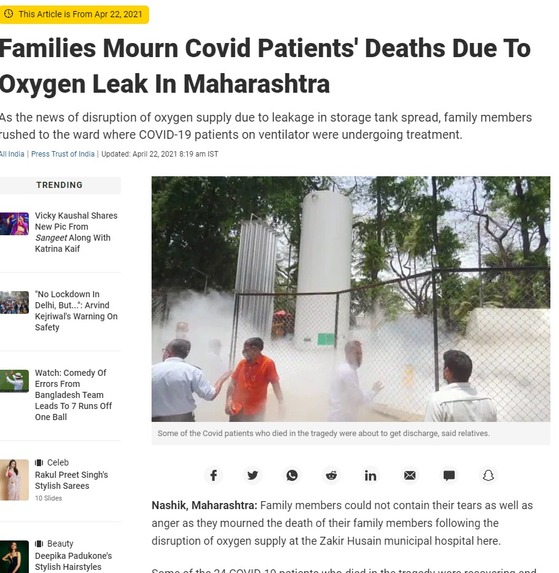Click Rakul Preet Singh sarees thumbnail
Screen dimensions: 559x573
pyautogui.click(x=14, y=480)
